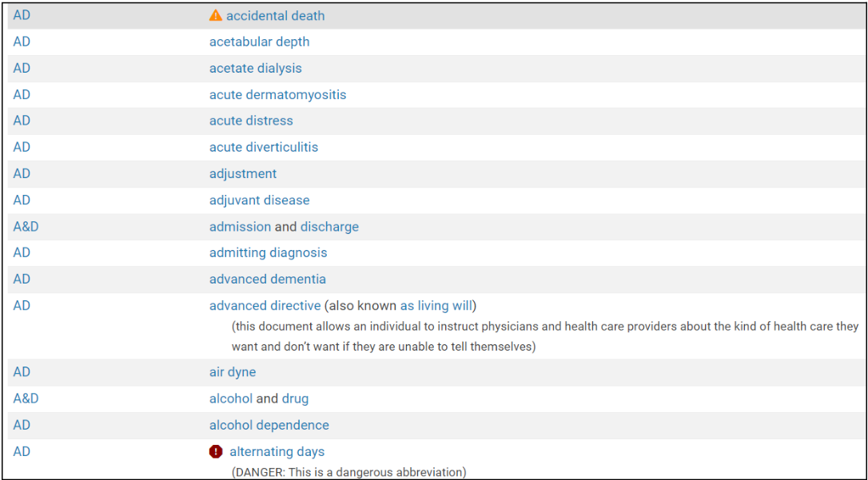Click the adjustment link
Viewport: 868px width, 480px height.
click(242, 173)
